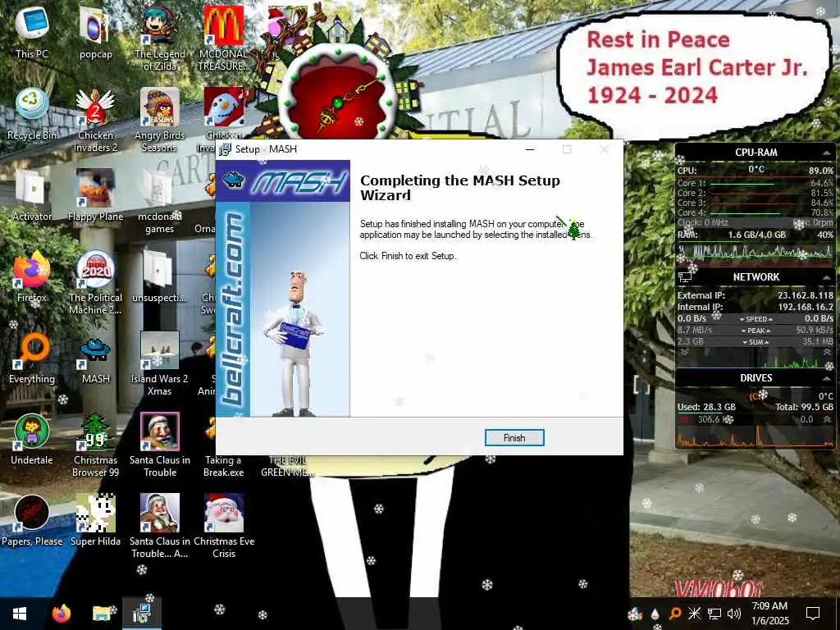The height and width of the screenshot is (630, 840).
Task: Open the unsuspecting file icon
Action: click(x=160, y=276)
